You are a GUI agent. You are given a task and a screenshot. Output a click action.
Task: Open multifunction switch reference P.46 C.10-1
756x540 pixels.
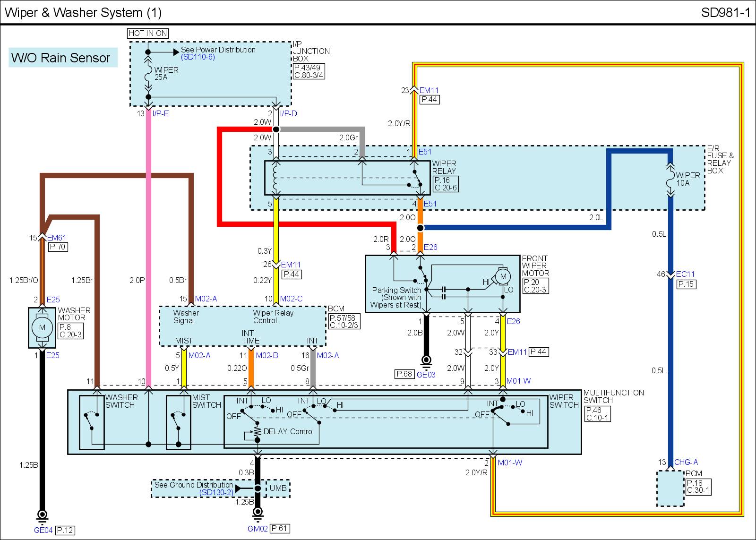[x=598, y=414]
